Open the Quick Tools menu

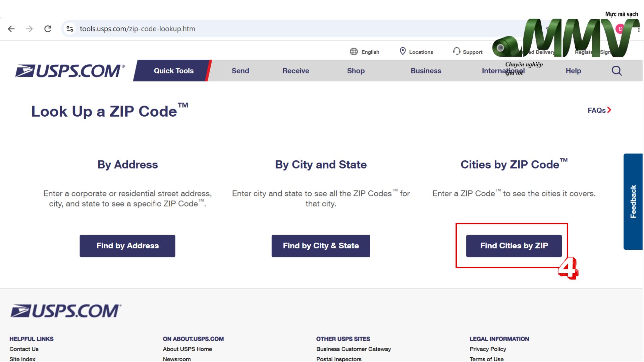click(173, 71)
